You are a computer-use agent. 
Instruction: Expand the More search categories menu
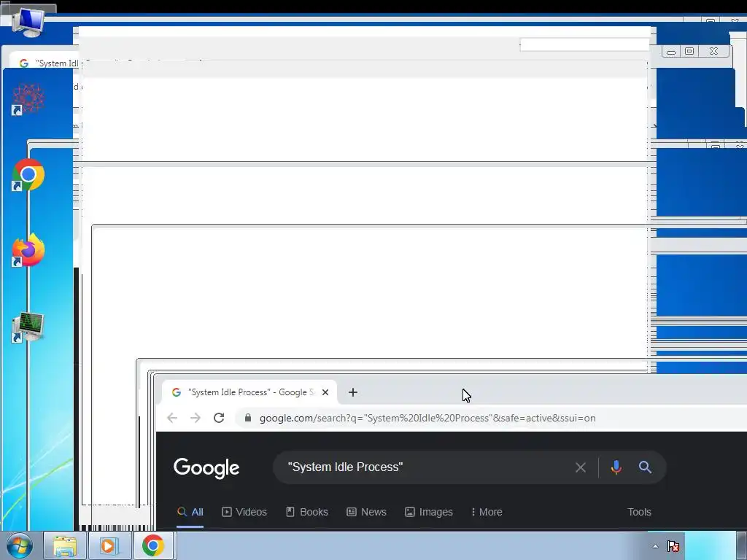coord(487,513)
